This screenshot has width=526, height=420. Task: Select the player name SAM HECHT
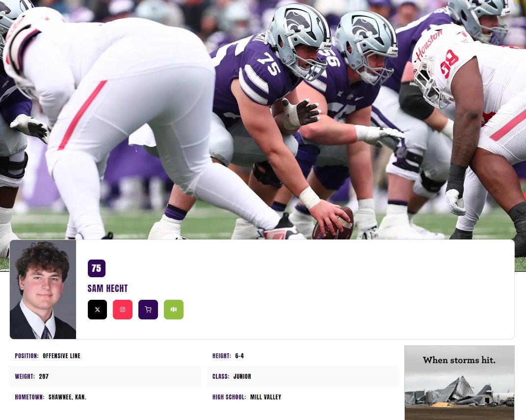(107, 289)
